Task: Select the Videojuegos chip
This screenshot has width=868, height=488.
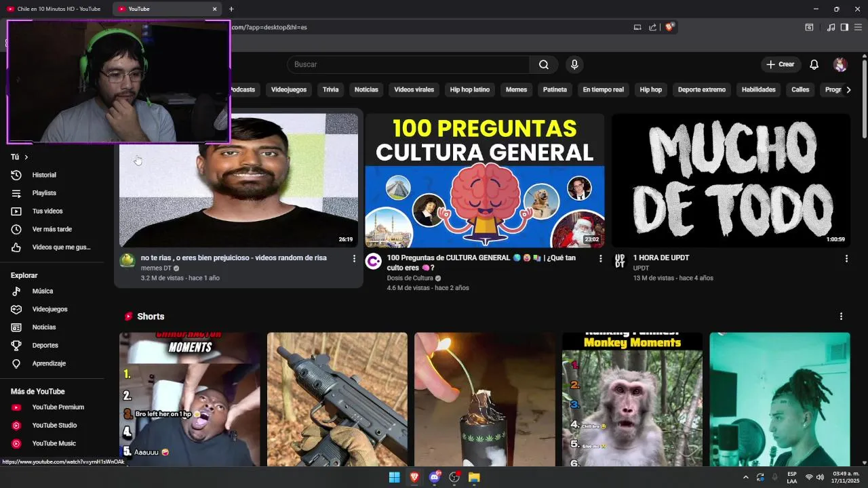Action: pyautogui.click(x=289, y=89)
